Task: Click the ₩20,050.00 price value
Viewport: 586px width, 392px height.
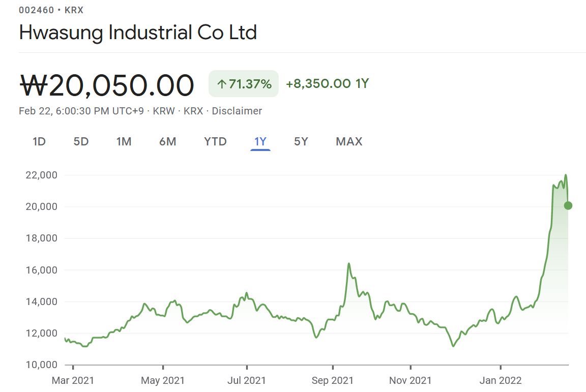Action: click(x=107, y=85)
